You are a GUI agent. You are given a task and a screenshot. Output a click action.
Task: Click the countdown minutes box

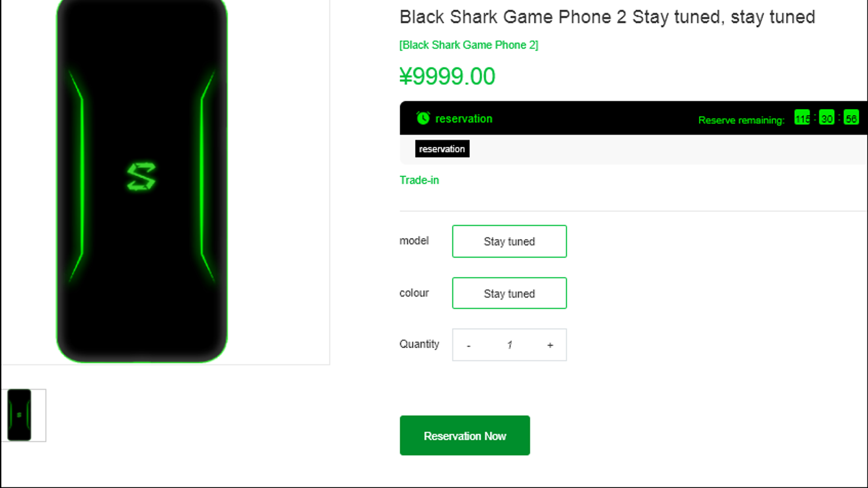coord(827,118)
